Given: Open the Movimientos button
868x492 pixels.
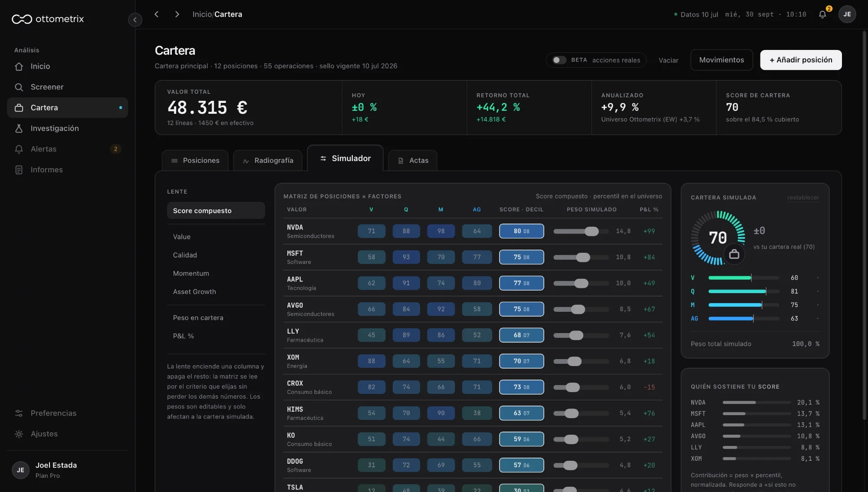Looking at the screenshot, I should coord(721,60).
